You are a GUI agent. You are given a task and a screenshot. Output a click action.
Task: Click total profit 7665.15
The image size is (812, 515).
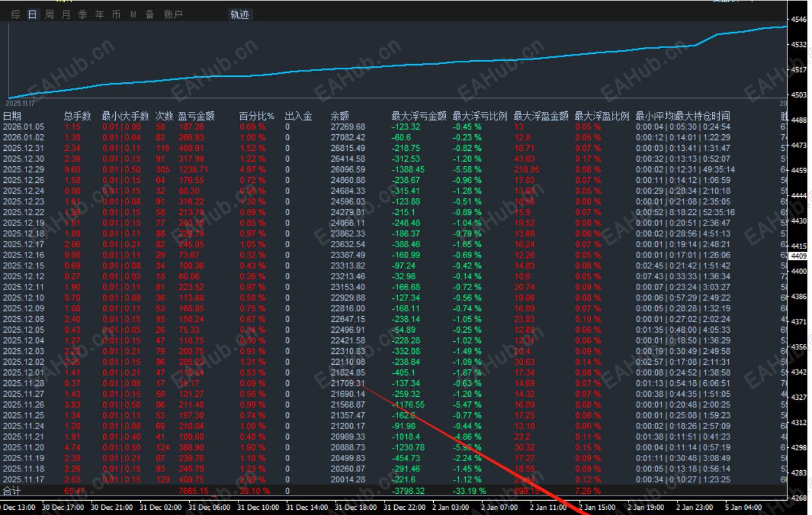(x=194, y=491)
